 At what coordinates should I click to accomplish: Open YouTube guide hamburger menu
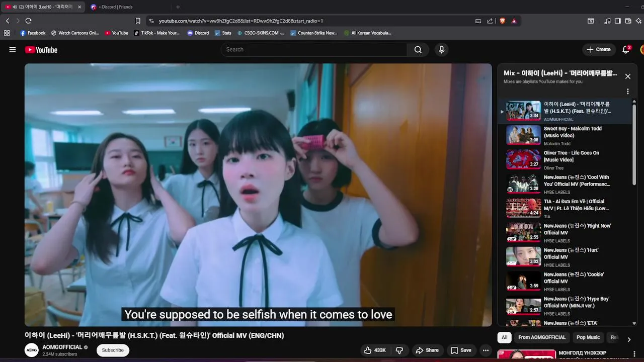point(13,50)
